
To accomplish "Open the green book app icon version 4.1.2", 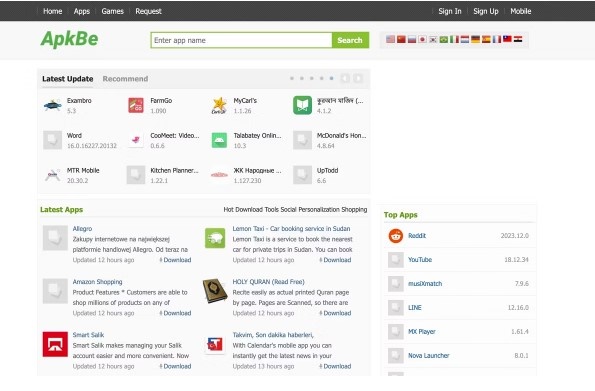I will [x=302, y=105].
